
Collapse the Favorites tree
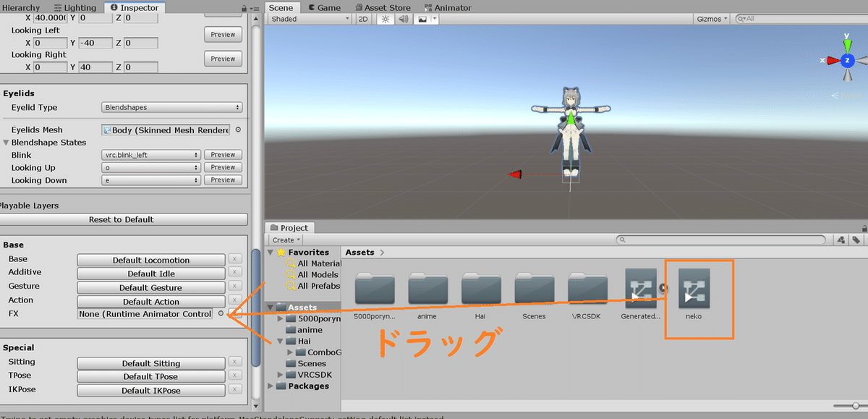(271, 253)
